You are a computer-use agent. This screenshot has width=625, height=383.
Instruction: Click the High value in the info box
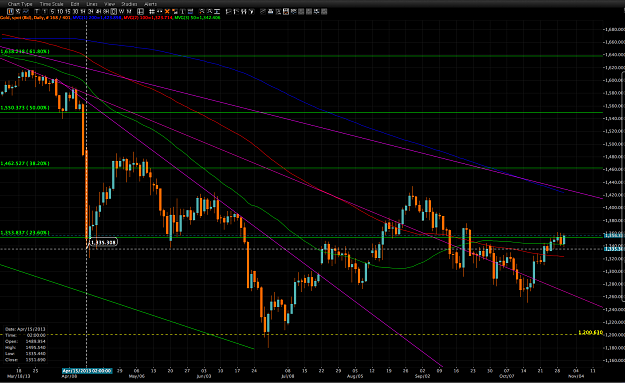tap(35, 347)
